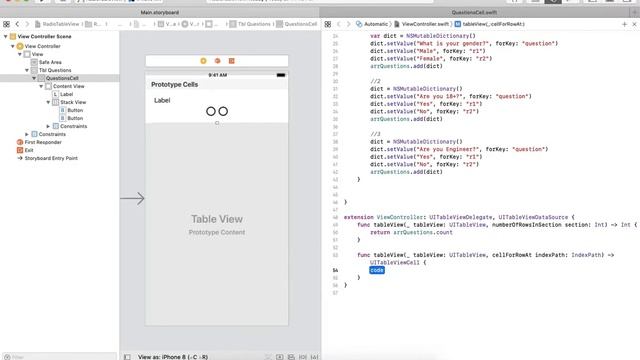Viewport: 640px width, 360px height.
Task: Open the Tbl Questions breadcrumb in jump bar
Action: [250, 24]
